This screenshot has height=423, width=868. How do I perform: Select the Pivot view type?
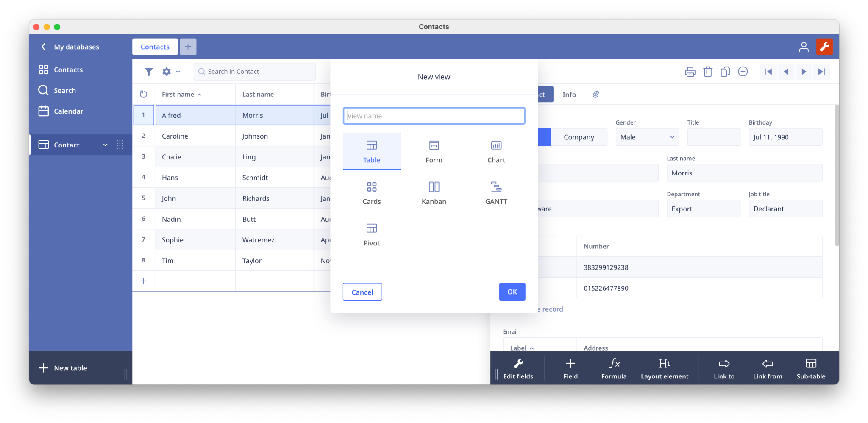[371, 234]
